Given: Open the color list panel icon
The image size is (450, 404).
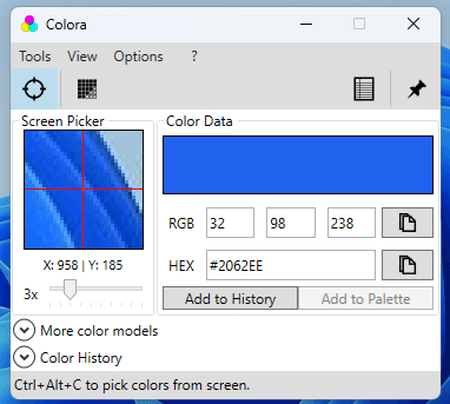Looking at the screenshot, I should 364,89.
